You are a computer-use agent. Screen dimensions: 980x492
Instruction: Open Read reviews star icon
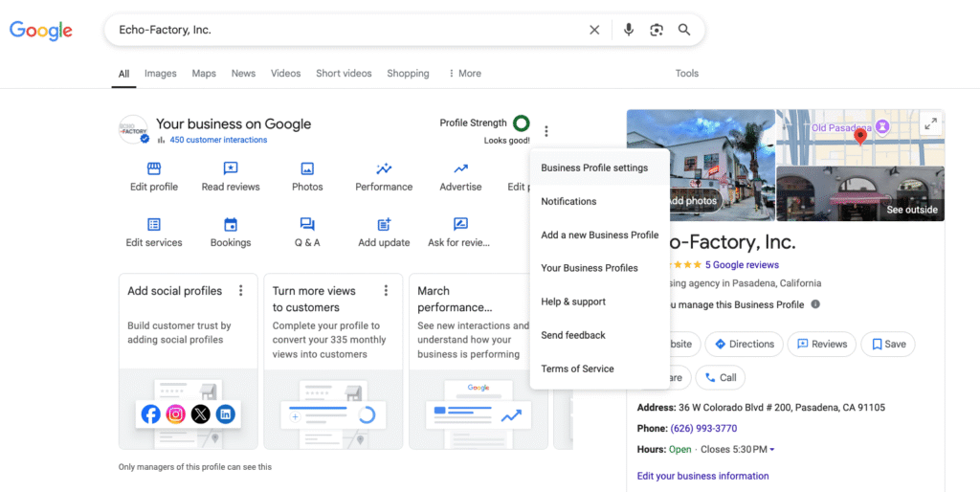[231, 168]
